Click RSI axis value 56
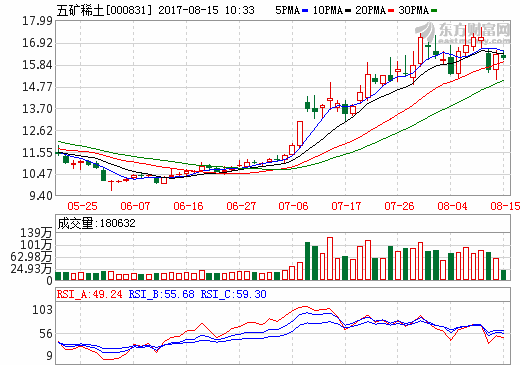Screen dimensions: 520x365 (46, 334)
